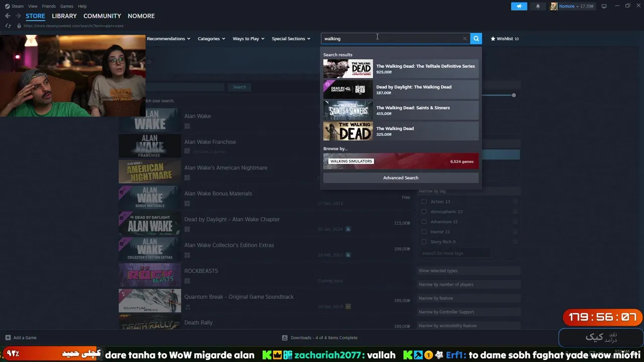The width and height of the screenshot is (644, 362).
Task: Expand Narrow by Controller Support
Action: pos(468,312)
